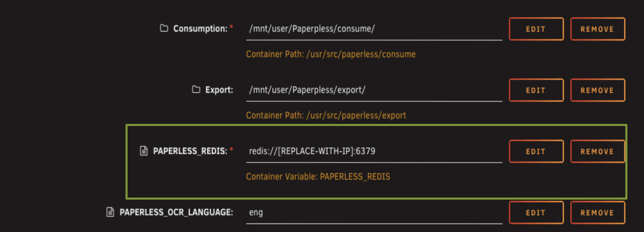
Task: Click into the redis URL input field
Action: tap(374, 151)
